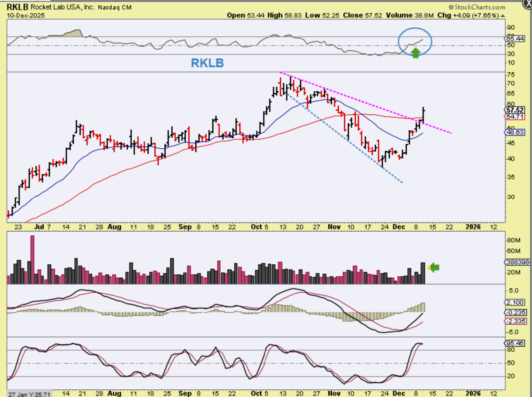The width and height of the screenshot is (532, 397).
Task: Click the blue moving average tag 48.63
Action: click(x=515, y=132)
